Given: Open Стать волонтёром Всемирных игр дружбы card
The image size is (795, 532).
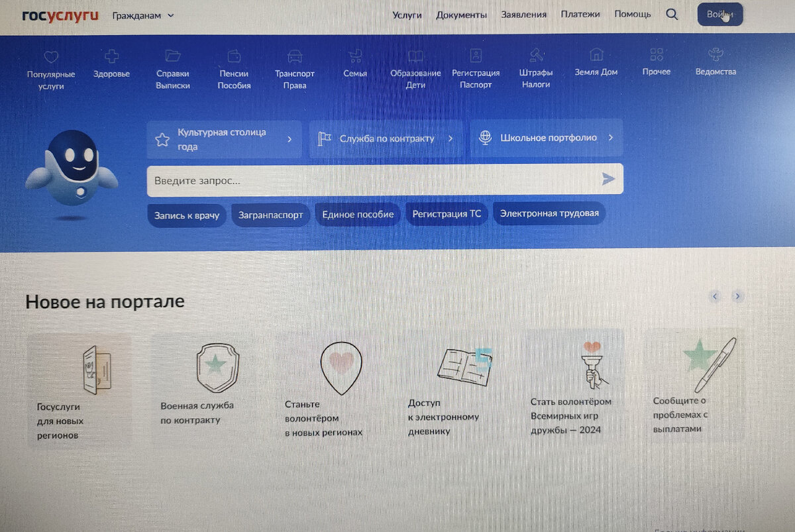Looking at the screenshot, I should 574,386.
